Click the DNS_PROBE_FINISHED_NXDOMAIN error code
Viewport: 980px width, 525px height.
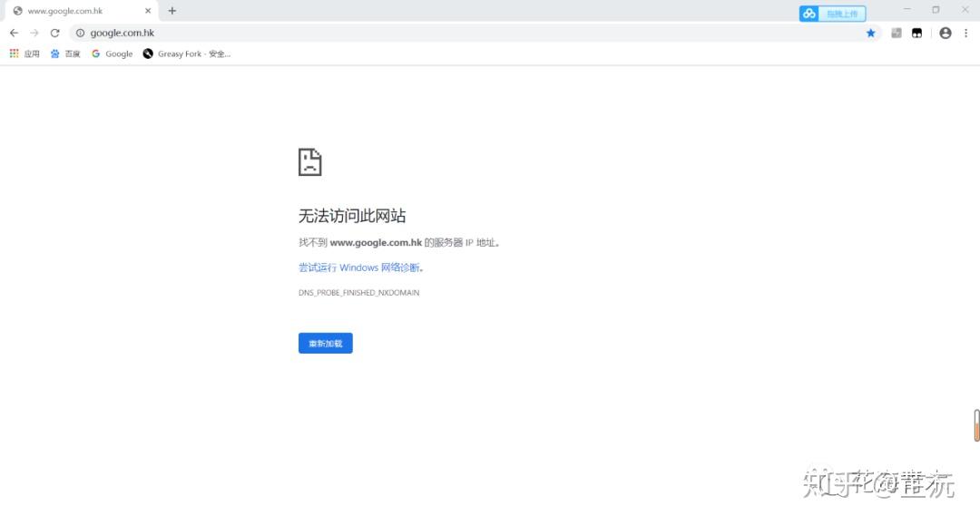pos(358,293)
